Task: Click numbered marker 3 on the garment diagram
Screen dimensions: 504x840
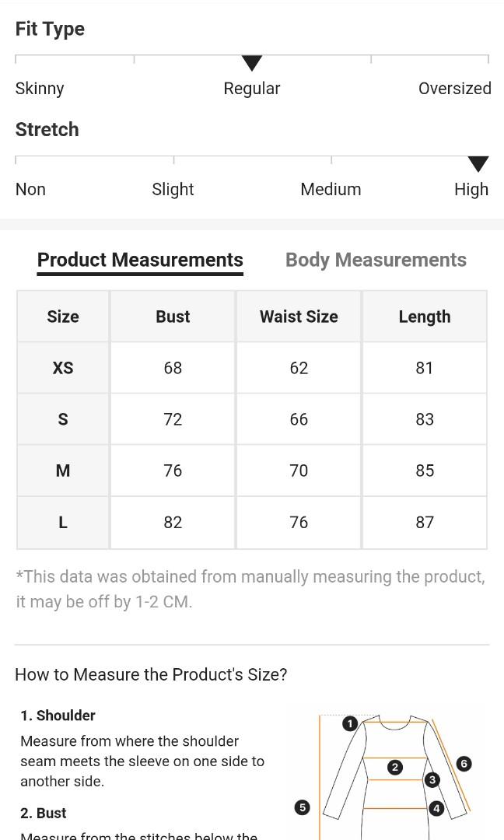Action: (x=432, y=780)
